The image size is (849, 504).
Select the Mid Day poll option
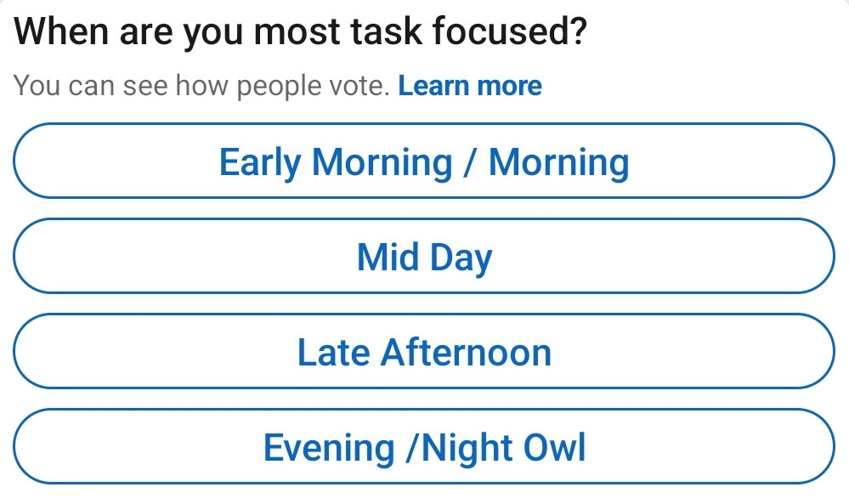click(x=424, y=257)
